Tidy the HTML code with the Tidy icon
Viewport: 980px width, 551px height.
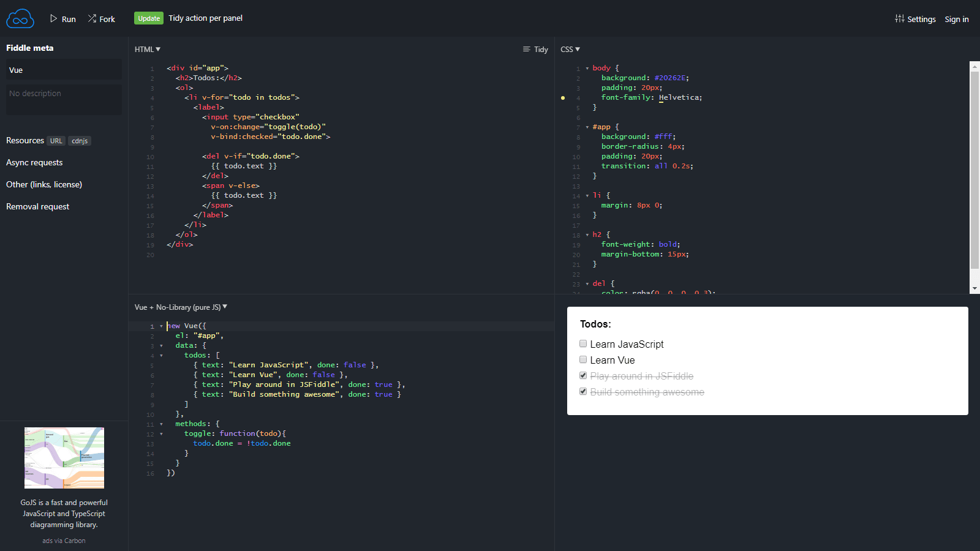click(526, 49)
